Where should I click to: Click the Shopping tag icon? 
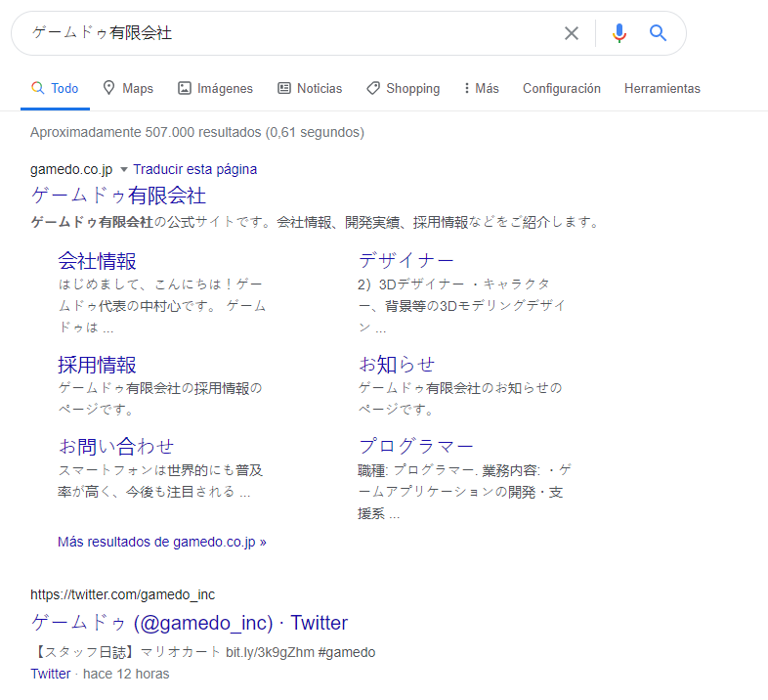click(x=373, y=88)
